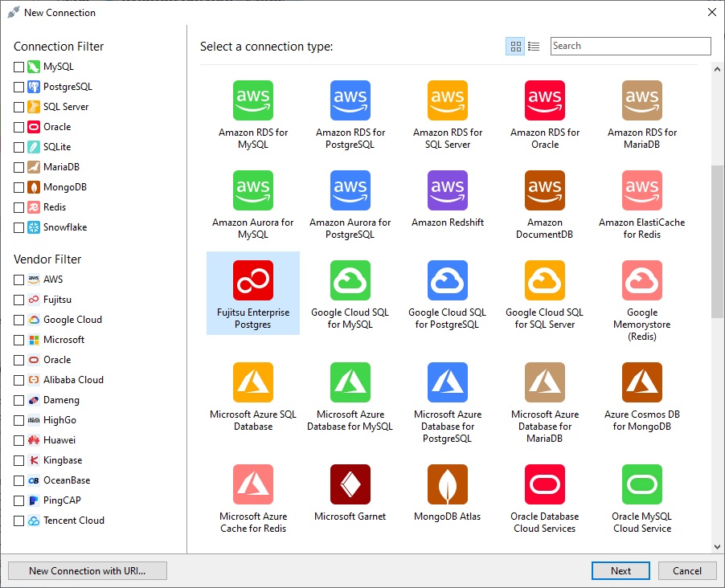Select Amazon Aurora for MySQL icon
The height and width of the screenshot is (588, 725).
(x=253, y=190)
